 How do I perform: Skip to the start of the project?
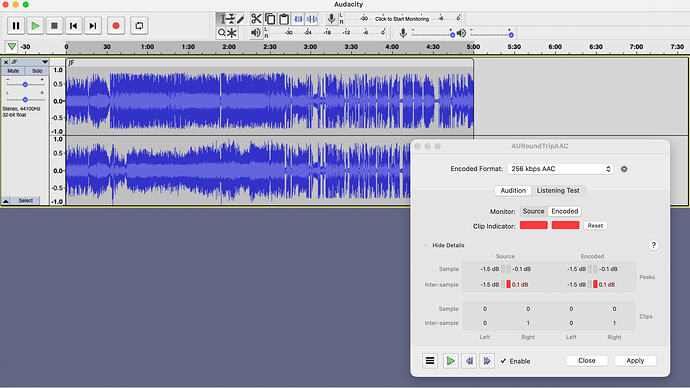click(x=73, y=26)
